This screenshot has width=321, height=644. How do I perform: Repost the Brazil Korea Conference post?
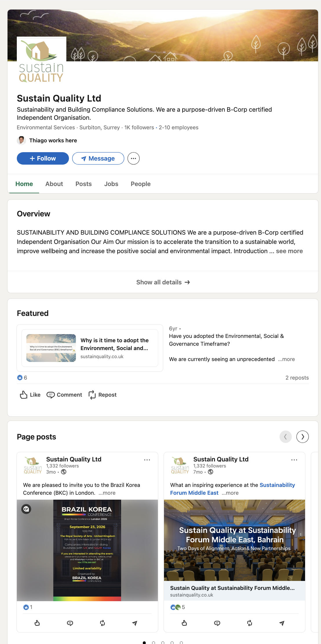[x=103, y=623]
